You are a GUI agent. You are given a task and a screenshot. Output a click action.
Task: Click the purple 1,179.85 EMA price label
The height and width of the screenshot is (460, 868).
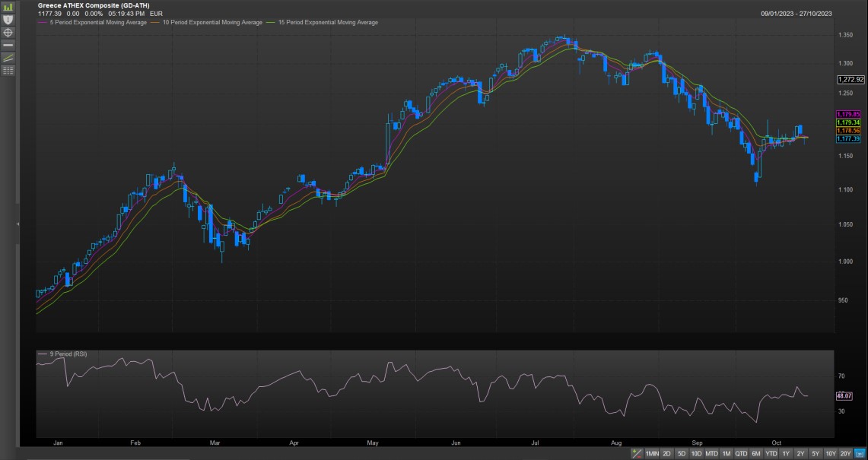click(x=848, y=114)
